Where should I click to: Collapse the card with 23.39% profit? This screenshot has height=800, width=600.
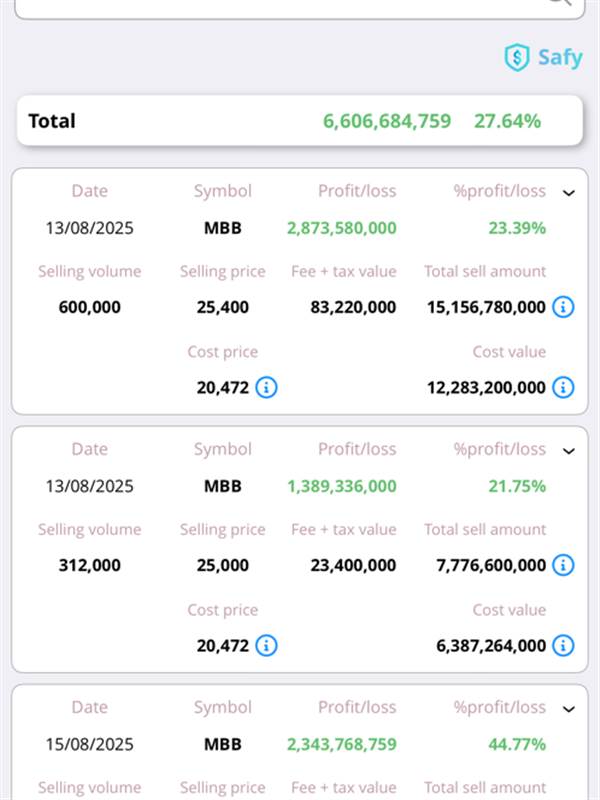click(569, 193)
